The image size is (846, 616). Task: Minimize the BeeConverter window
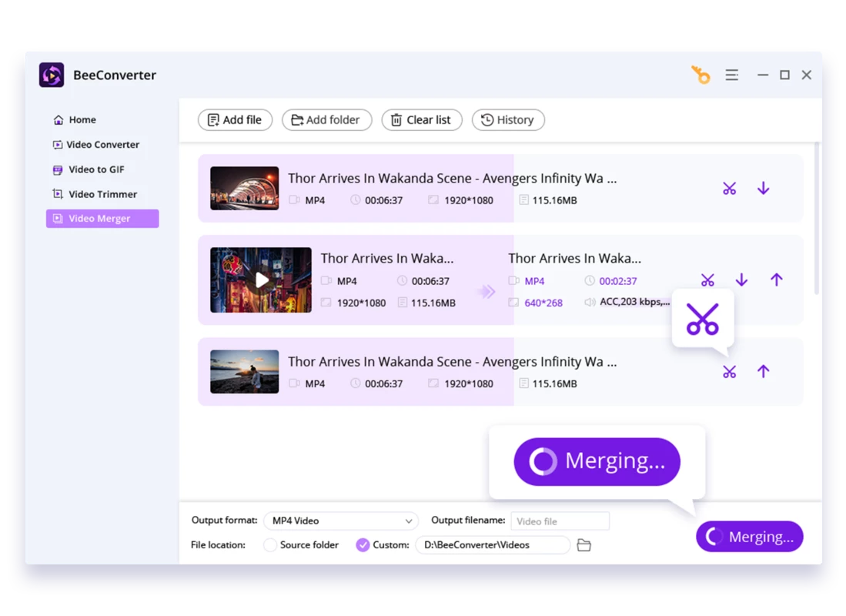point(762,75)
